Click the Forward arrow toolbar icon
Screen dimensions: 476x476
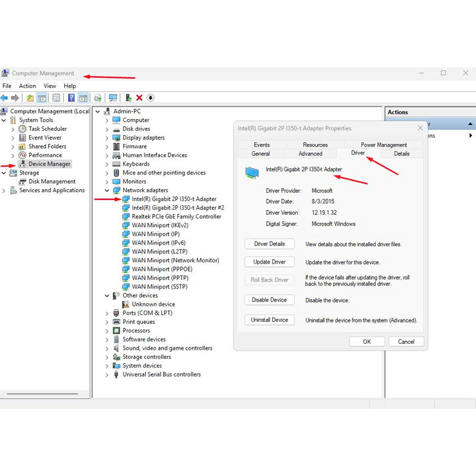(15, 98)
